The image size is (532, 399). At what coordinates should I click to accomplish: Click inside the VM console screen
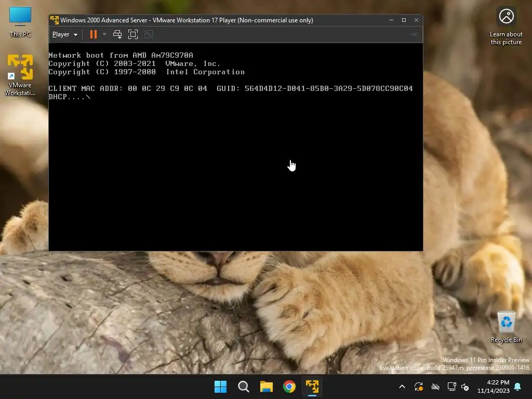pos(236,147)
